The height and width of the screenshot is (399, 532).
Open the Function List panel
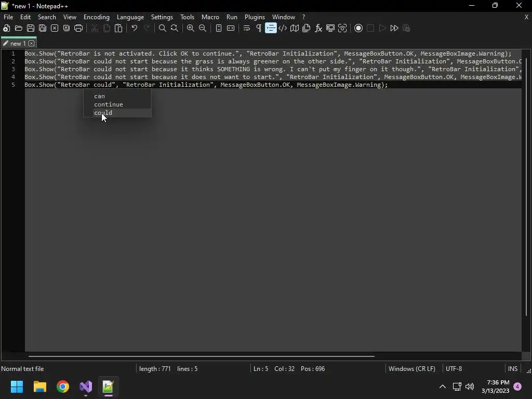point(318,28)
